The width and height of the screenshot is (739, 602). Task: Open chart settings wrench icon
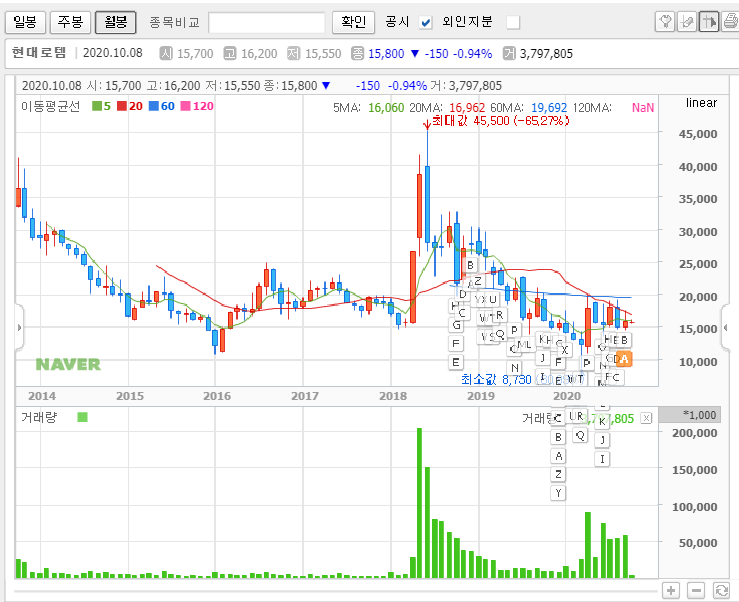coord(665,22)
